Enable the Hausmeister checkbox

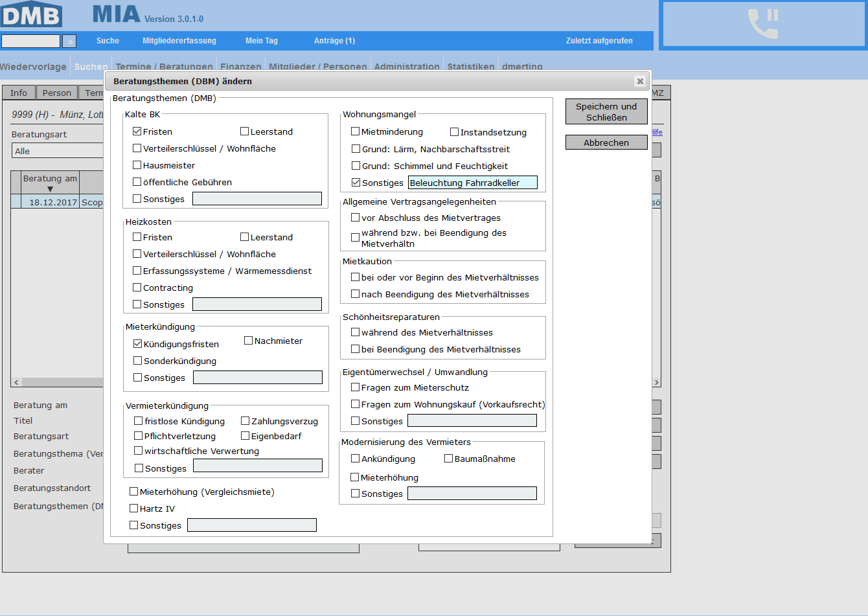tap(137, 165)
